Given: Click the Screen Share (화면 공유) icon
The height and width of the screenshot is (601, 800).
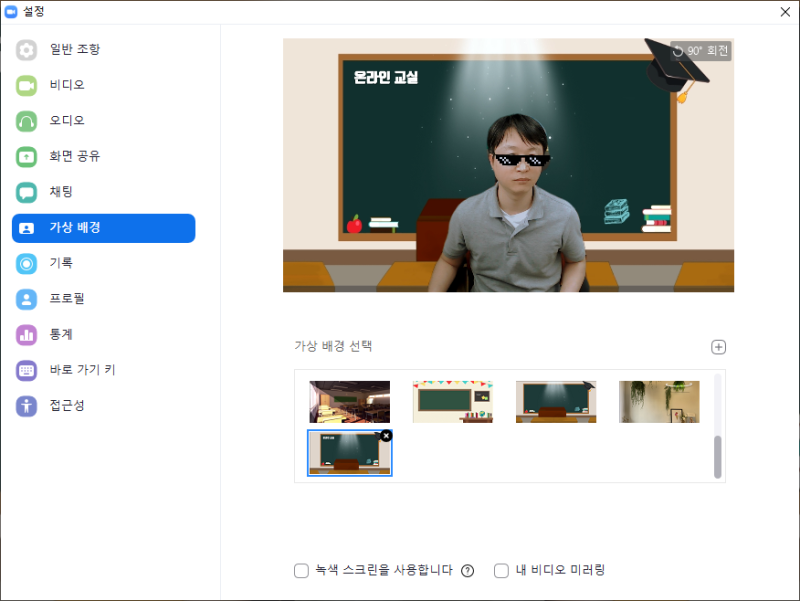Looking at the screenshot, I should [x=26, y=157].
